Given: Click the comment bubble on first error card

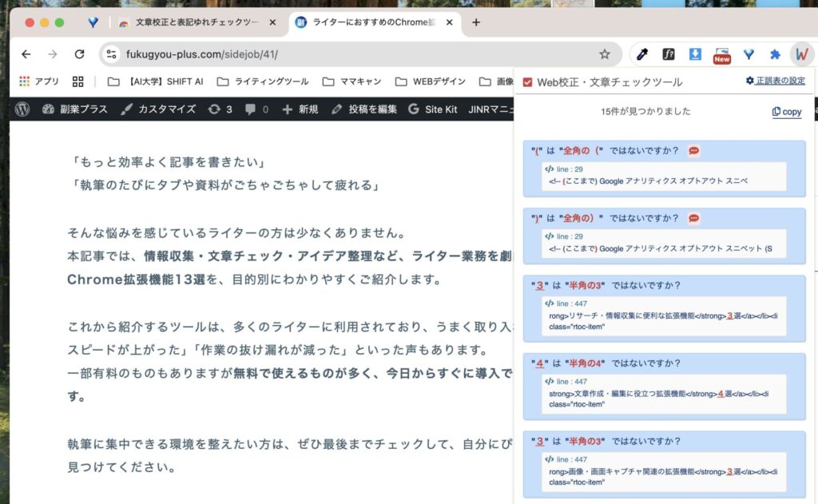Looking at the screenshot, I should pyautogui.click(x=693, y=151).
